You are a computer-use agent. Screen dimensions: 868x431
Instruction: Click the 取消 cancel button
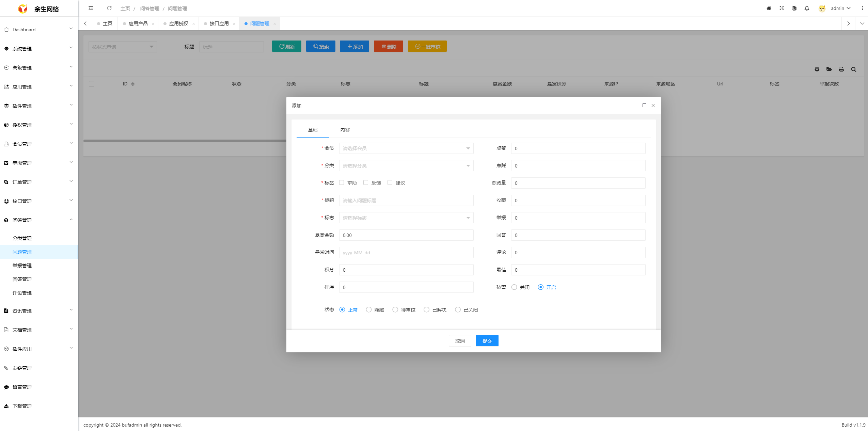pyautogui.click(x=460, y=340)
